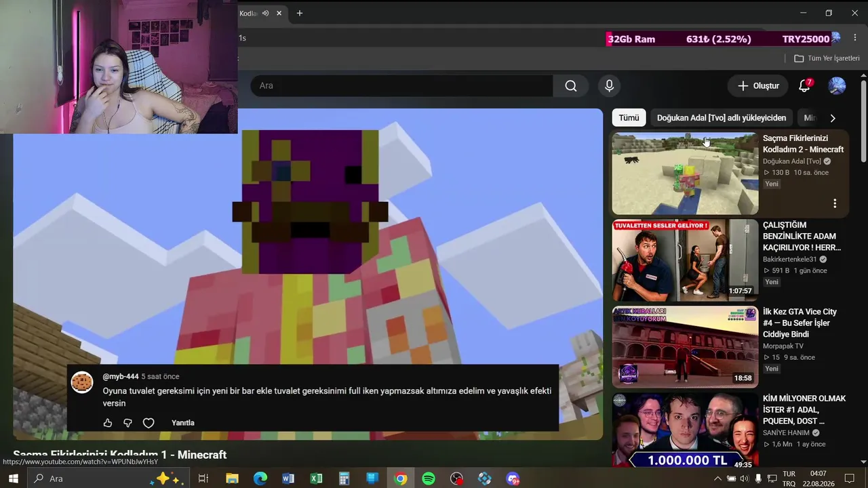Open Spotify from the taskbar
This screenshot has height=488, width=868.
pyautogui.click(x=429, y=479)
